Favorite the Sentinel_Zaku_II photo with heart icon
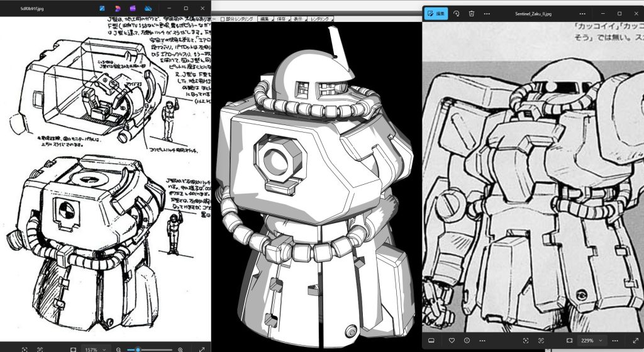Screen dimensions: 644x352 click(x=452, y=341)
